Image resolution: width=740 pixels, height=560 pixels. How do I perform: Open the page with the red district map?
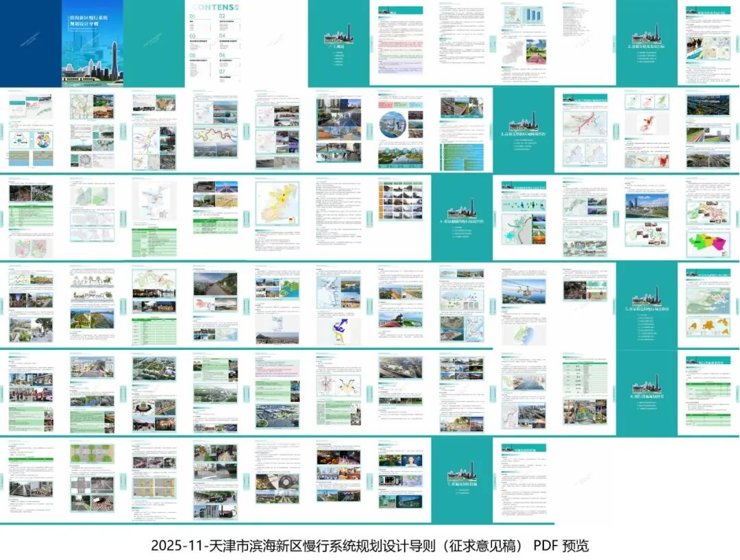(646, 130)
